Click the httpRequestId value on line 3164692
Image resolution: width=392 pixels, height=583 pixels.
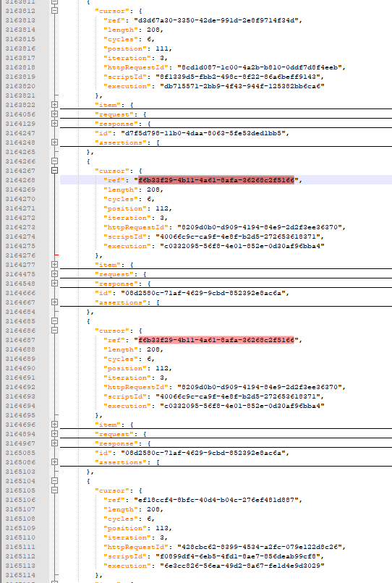260,388
